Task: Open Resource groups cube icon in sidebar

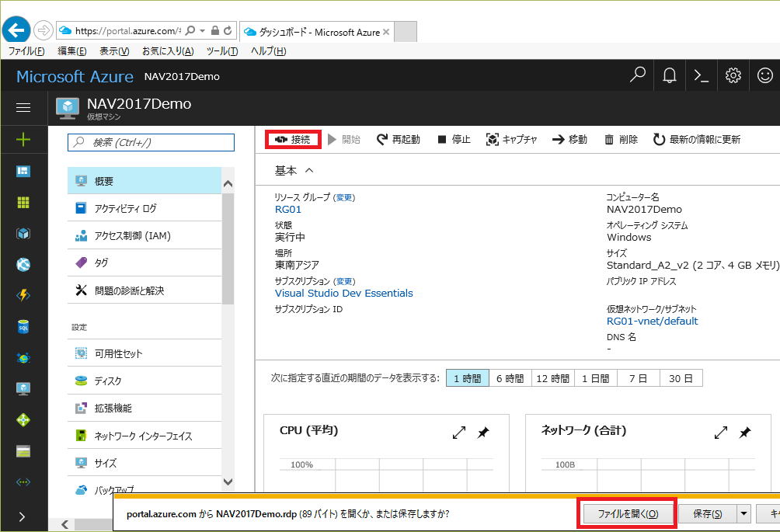Action: pos(23,234)
